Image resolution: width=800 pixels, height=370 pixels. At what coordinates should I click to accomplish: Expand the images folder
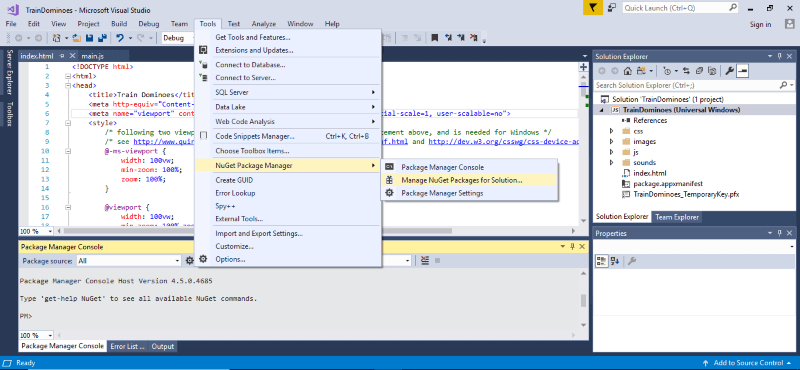point(611,141)
